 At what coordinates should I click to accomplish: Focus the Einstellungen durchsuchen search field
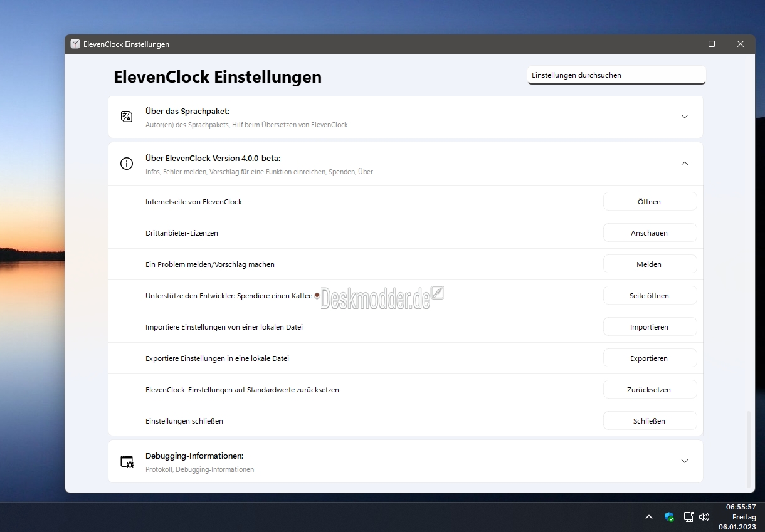616,75
